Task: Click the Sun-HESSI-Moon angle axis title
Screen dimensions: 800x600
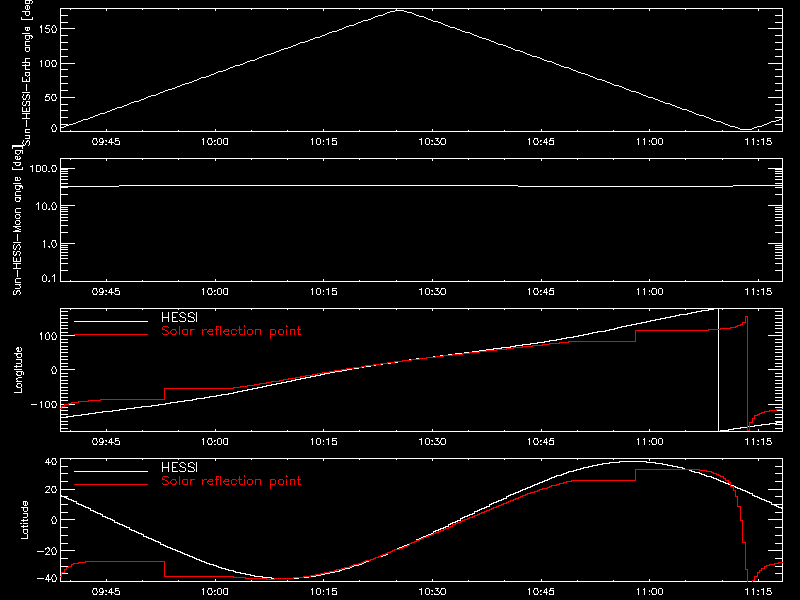Action: 17,220
